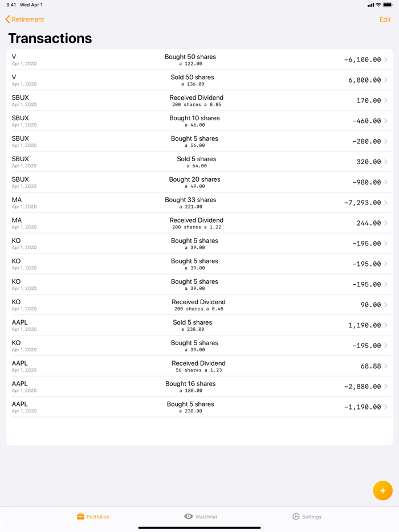The height and width of the screenshot is (532, 399).
Task: Tap the back chevron beside Retirement
Action: coord(7,19)
